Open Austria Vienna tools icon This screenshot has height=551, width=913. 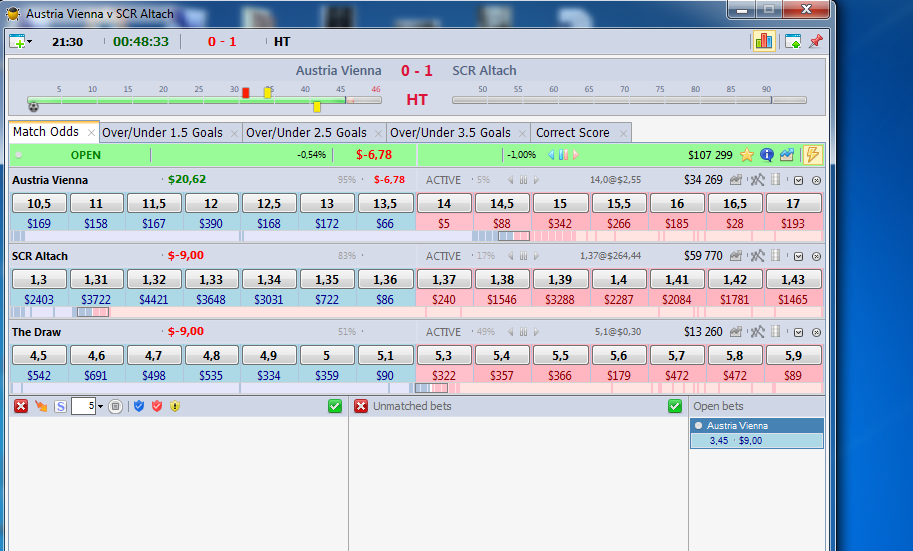pos(757,180)
